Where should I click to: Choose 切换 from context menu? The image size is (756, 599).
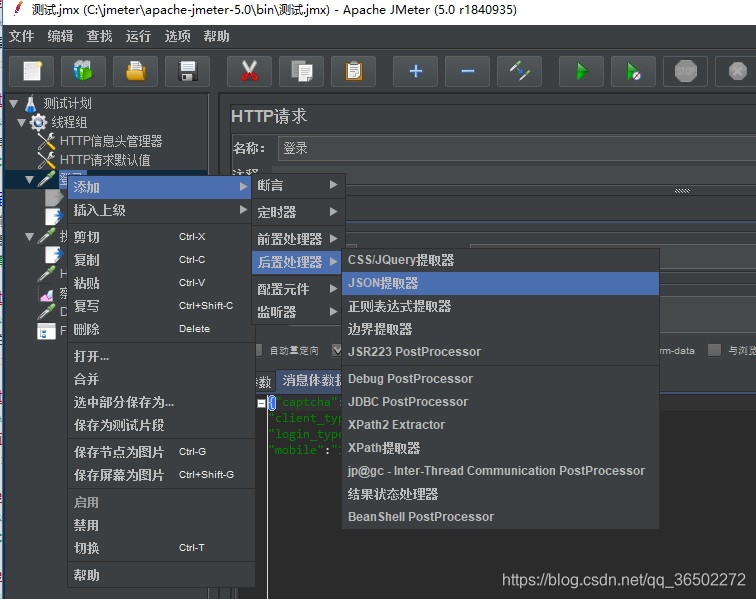(x=160, y=548)
